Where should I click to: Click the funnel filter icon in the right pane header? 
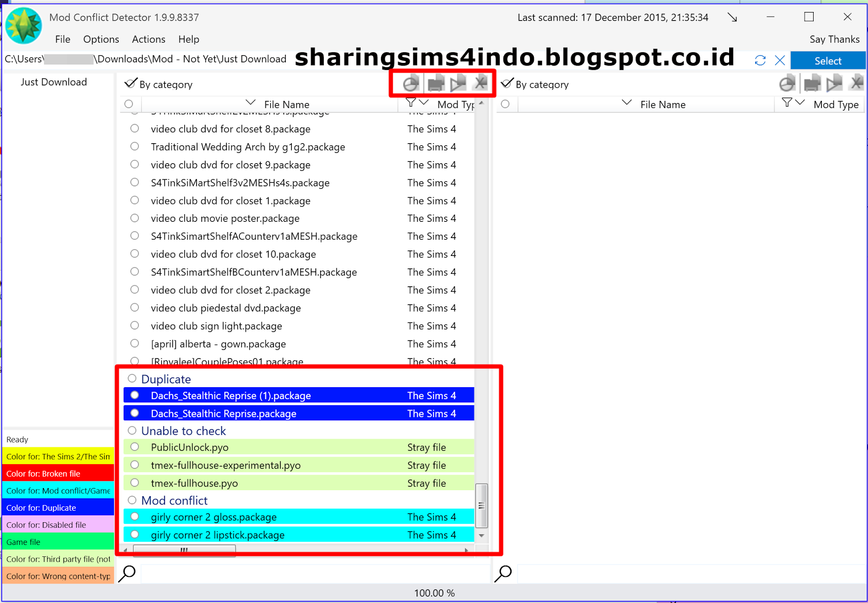tap(787, 102)
